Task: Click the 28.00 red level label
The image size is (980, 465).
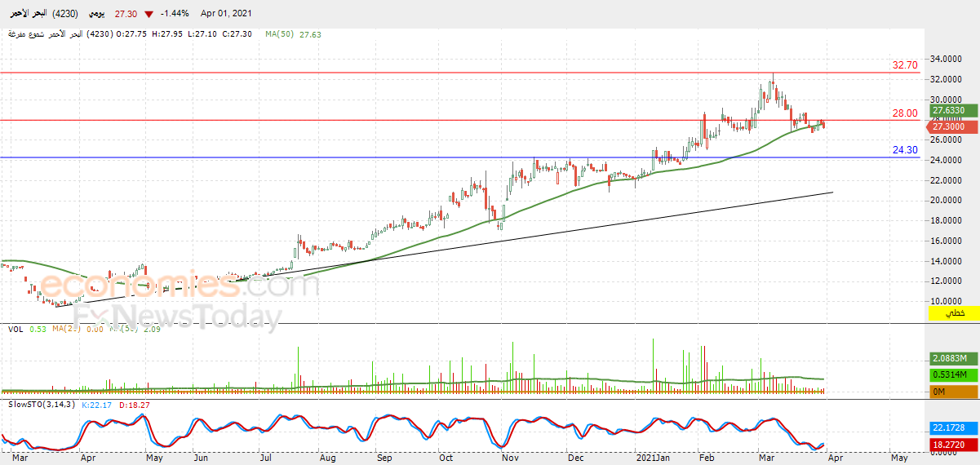Action: (905, 113)
